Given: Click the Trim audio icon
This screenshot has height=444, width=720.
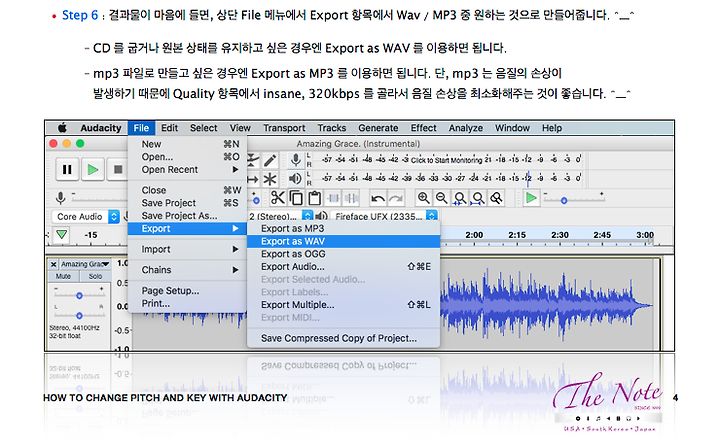Looking at the screenshot, I should 333,198.
